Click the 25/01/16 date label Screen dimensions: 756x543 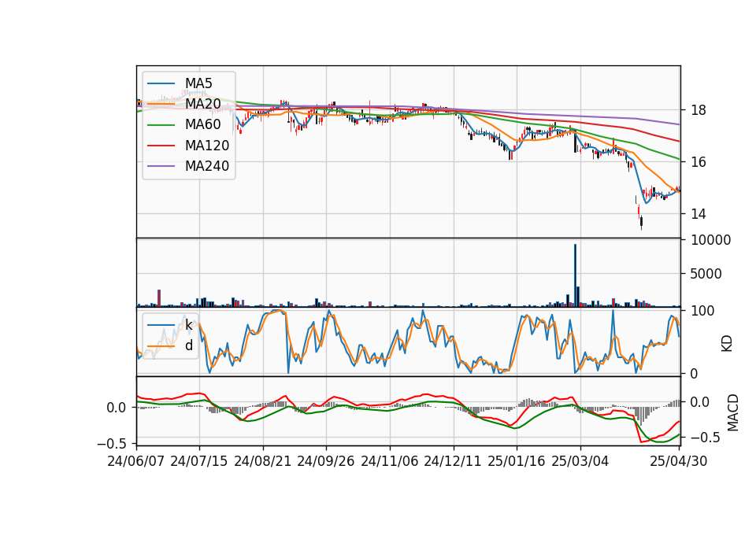point(517,461)
